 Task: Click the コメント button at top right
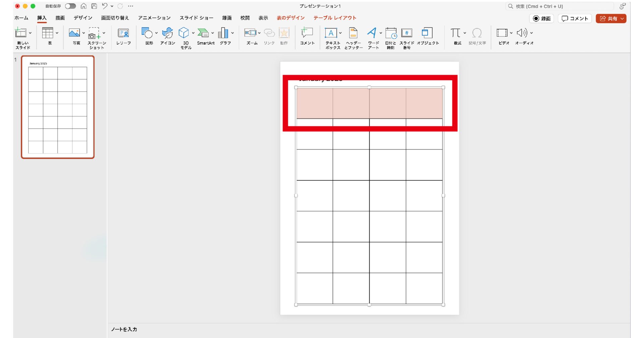pos(575,19)
